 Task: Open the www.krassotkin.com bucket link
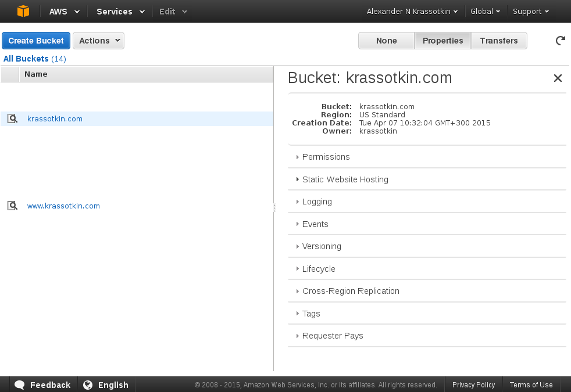[x=63, y=206]
